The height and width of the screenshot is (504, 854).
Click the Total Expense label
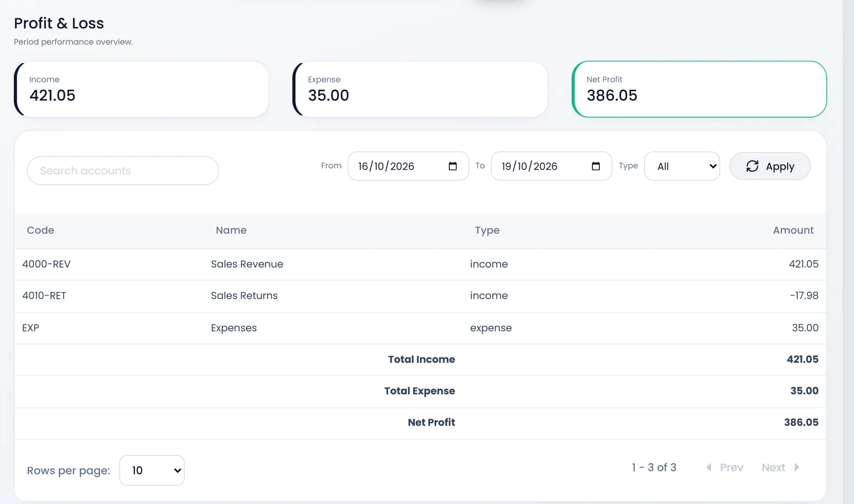point(420,391)
